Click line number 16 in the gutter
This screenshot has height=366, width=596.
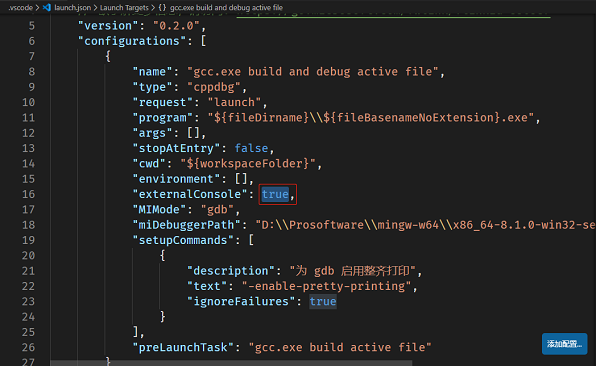point(29,194)
